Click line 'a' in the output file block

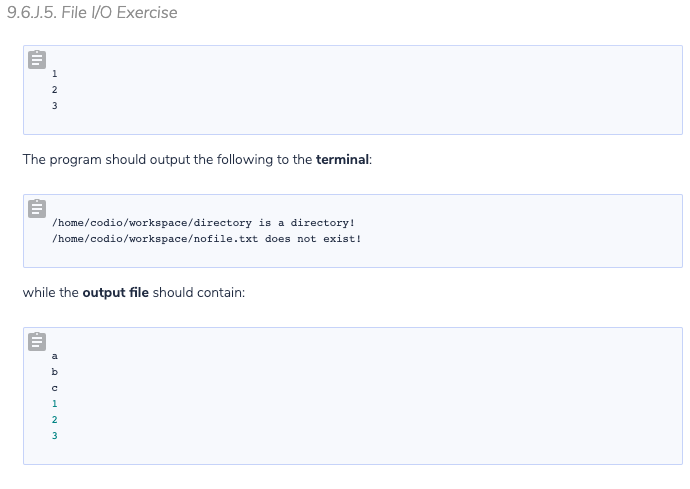tap(55, 356)
